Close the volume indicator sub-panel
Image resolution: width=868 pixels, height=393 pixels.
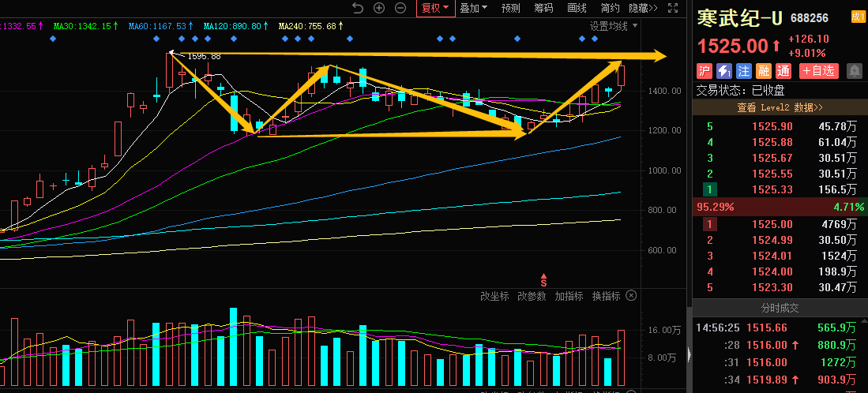631,296
